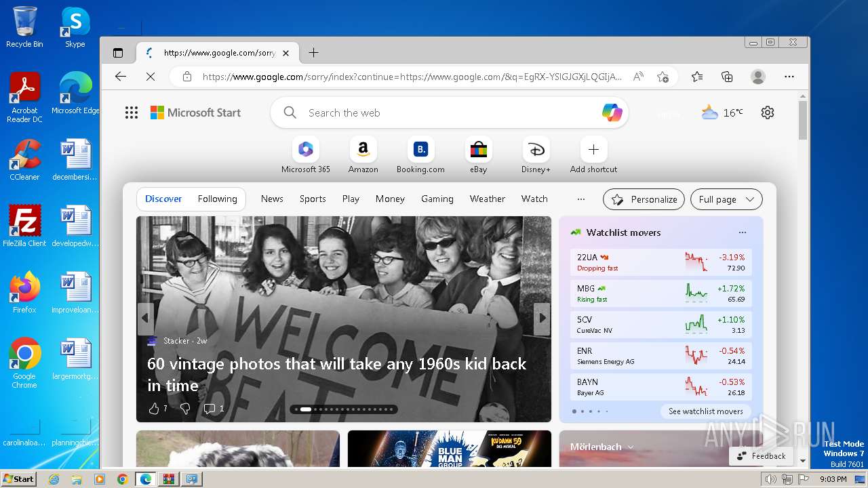Open Watchlist movers options menu
Screen dimensions: 868x488
(743, 232)
